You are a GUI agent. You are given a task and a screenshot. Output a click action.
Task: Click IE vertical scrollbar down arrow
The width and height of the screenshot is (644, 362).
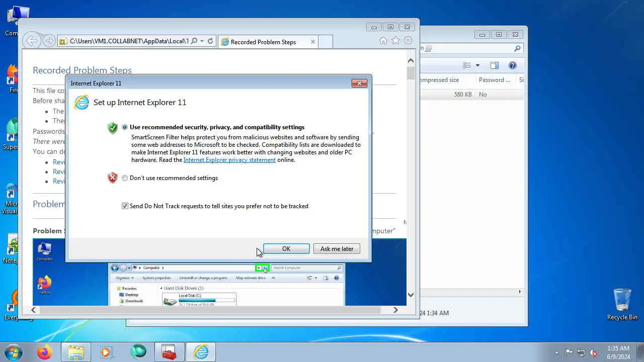[411, 295]
